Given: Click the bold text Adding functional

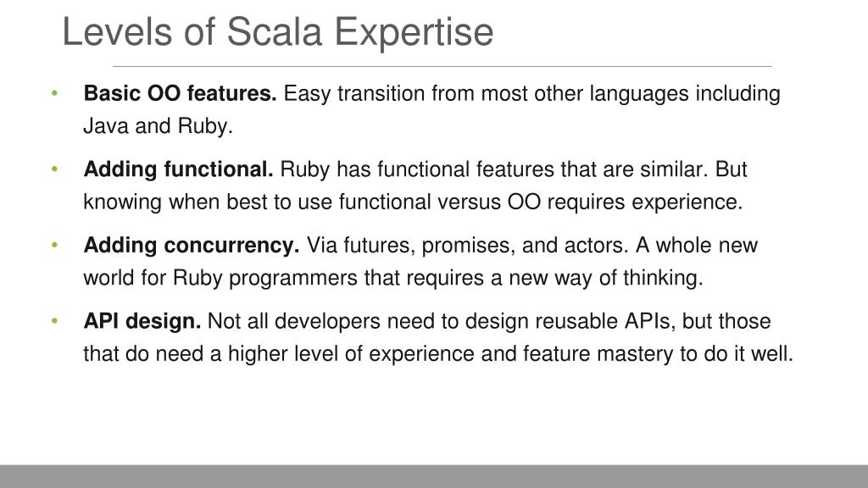Looking at the screenshot, I should pyautogui.click(x=178, y=169).
